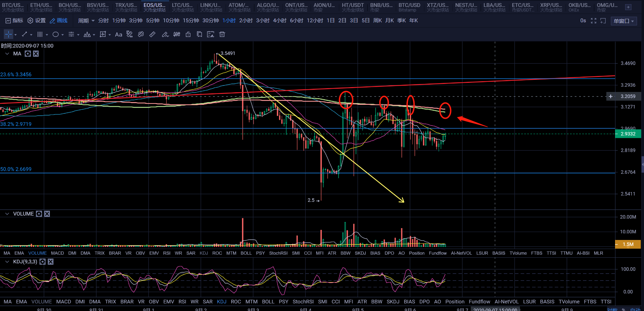This screenshot has height=311, width=644.
Task: Click the 23.6% 3.3456 Fibonacci label
Action: click(16, 75)
